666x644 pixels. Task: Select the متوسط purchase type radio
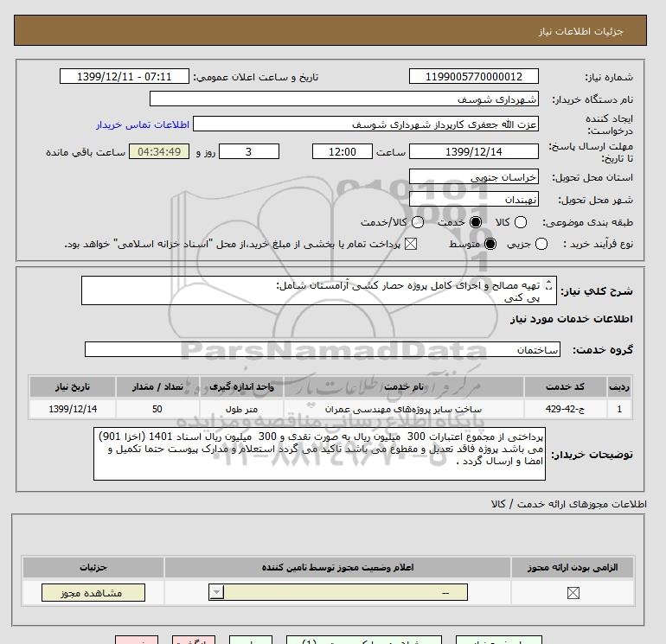tap(490, 244)
